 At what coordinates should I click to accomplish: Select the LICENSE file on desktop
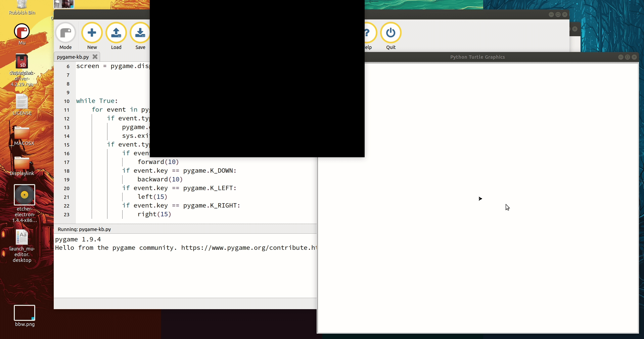[x=22, y=105]
